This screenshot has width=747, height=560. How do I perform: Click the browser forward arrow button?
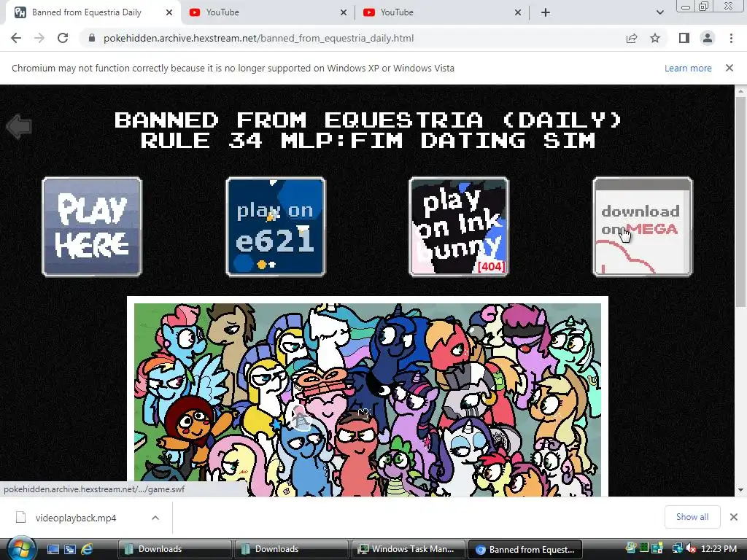coord(39,38)
